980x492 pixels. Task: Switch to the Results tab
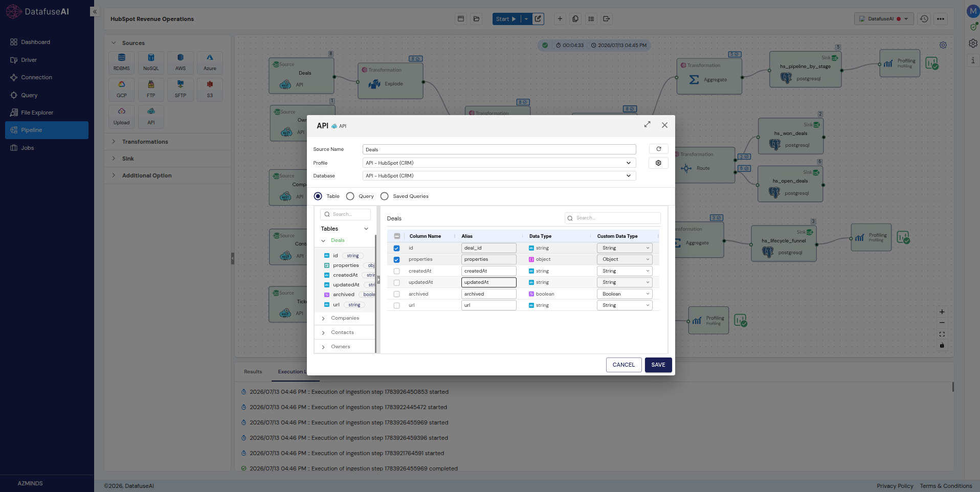253,372
